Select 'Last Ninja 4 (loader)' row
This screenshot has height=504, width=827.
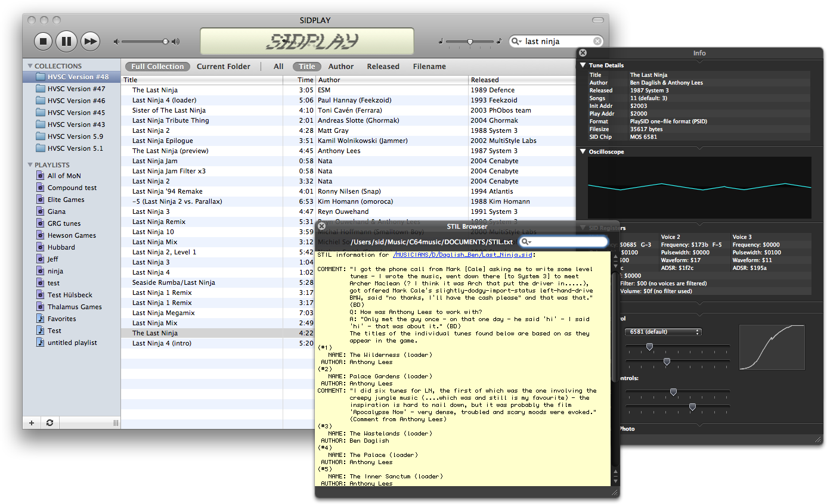point(349,100)
